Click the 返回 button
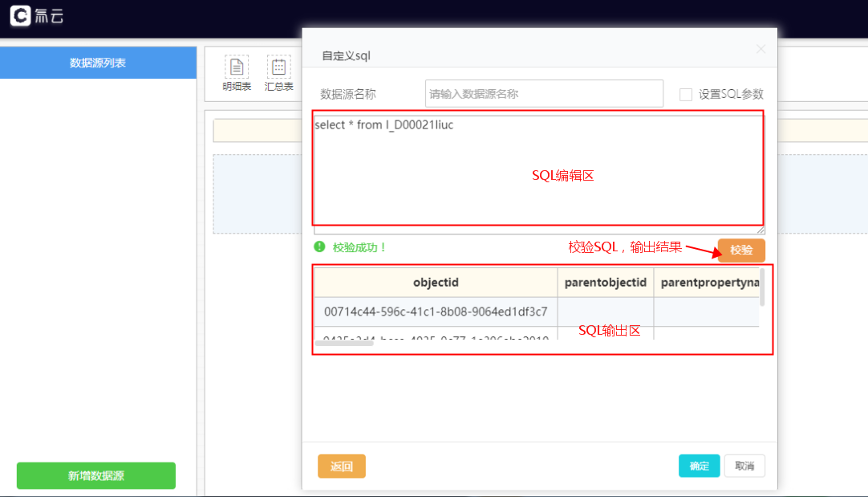 coord(342,466)
